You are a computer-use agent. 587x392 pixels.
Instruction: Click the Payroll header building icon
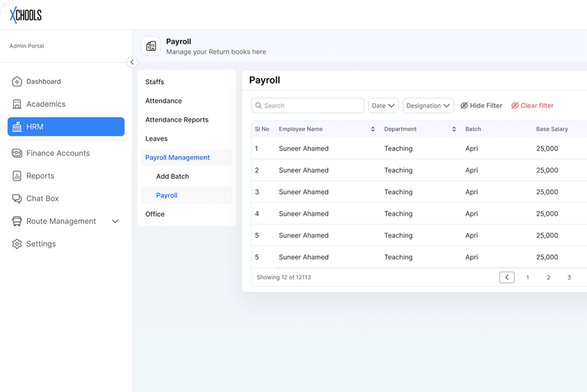[x=152, y=46]
